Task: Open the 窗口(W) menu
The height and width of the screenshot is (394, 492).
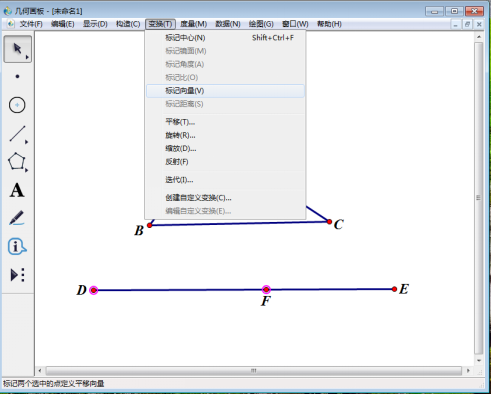Action: coord(295,24)
